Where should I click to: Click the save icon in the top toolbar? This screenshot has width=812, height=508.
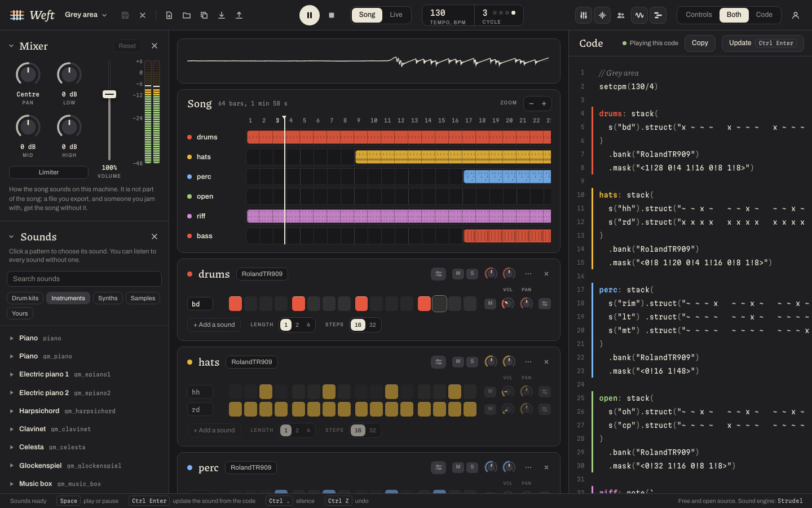(125, 15)
